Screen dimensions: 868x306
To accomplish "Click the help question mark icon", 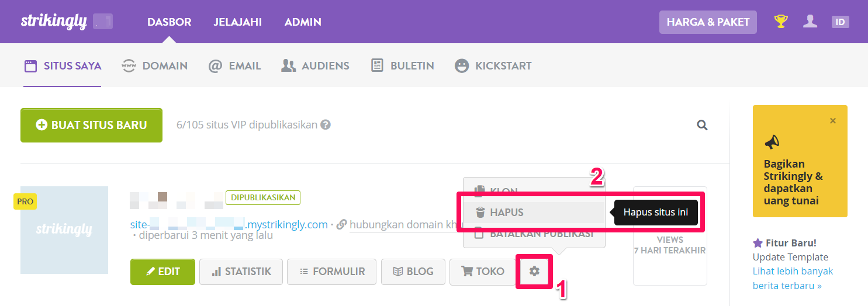I will click(326, 124).
